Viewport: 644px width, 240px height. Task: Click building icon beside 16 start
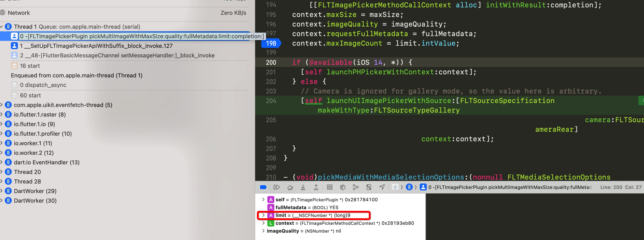14,66
